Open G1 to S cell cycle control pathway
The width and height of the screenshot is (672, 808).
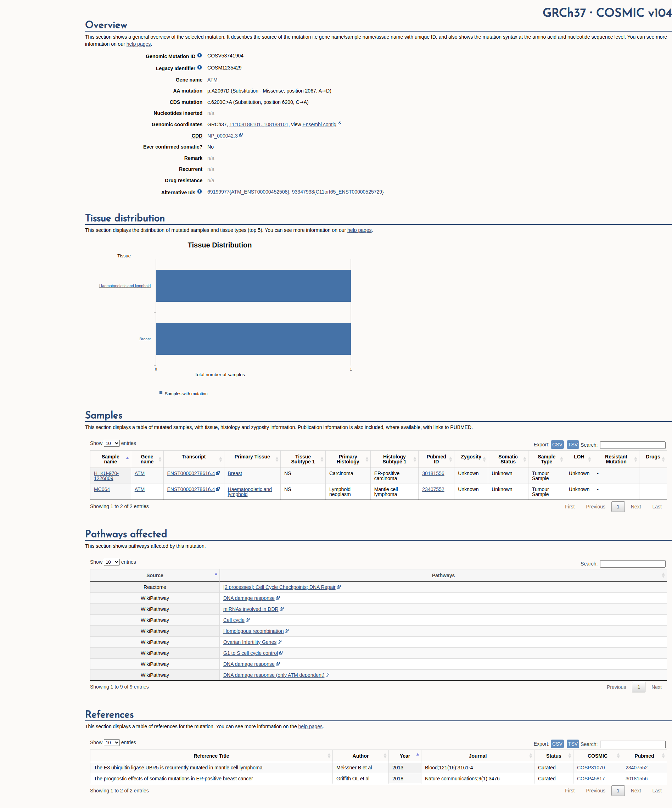click(x=251, y=653)
